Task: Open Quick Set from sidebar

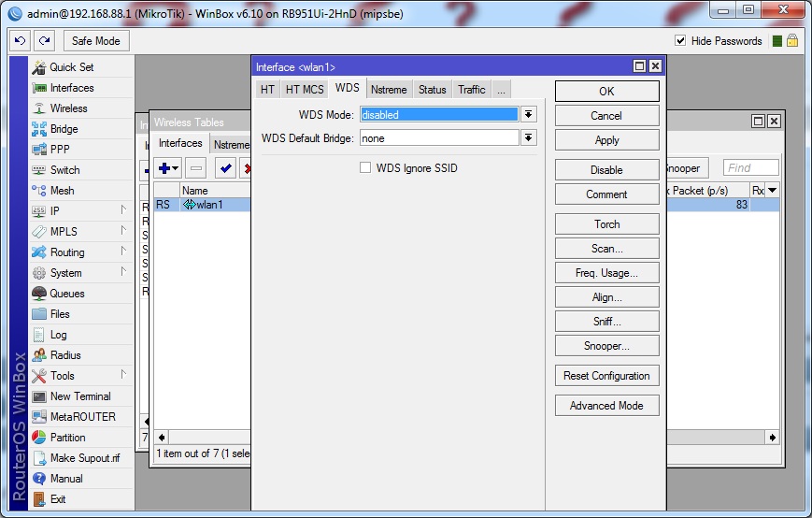Action: coord(81,67)
